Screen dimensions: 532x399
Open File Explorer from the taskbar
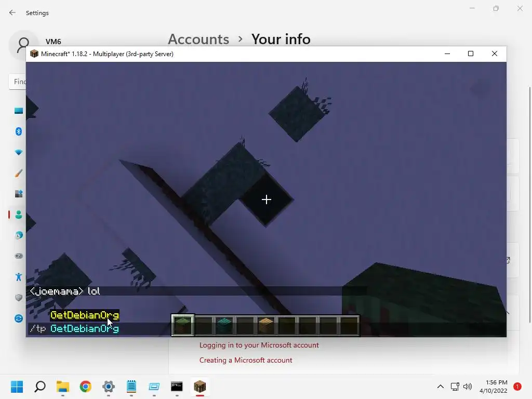[x=63, y=387]
